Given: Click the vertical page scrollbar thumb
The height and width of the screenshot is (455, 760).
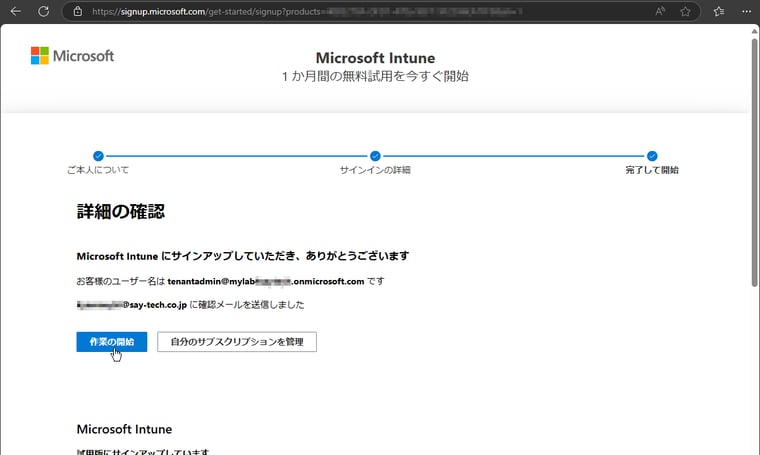Looking at the screenshot, I should point(755,161).
